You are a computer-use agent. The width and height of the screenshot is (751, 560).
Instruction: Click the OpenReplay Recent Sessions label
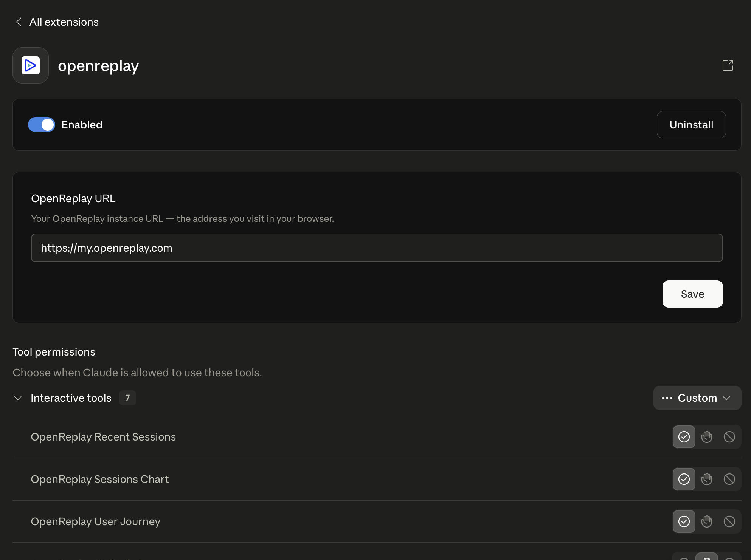click(103, 437)
